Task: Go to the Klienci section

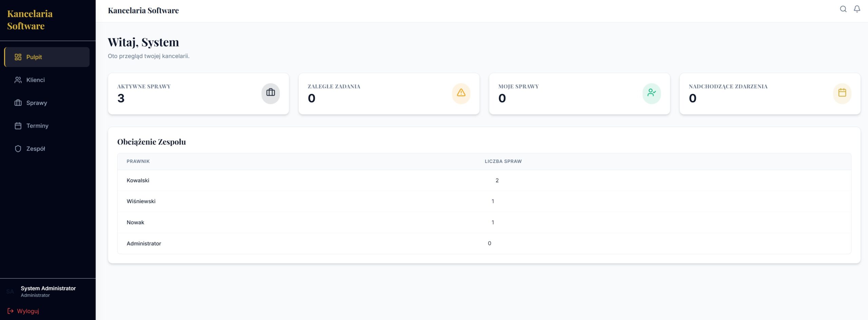Action: (x=36, y=80)
